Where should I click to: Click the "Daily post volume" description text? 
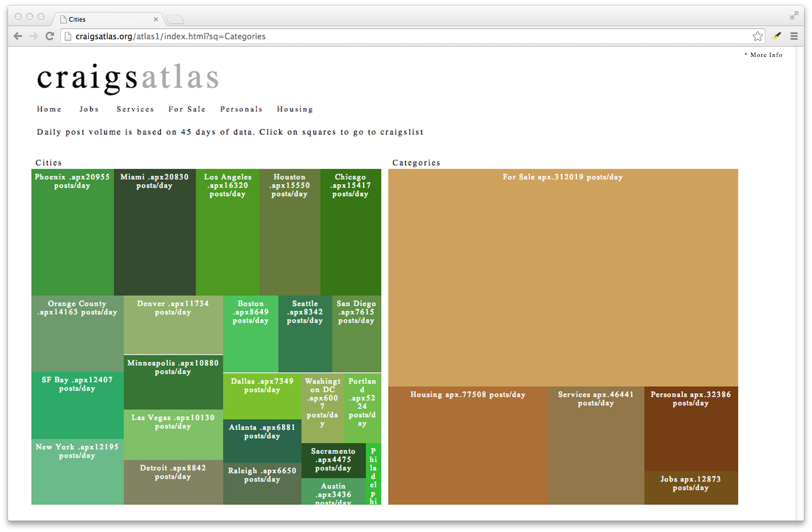[x=230, y=132]
